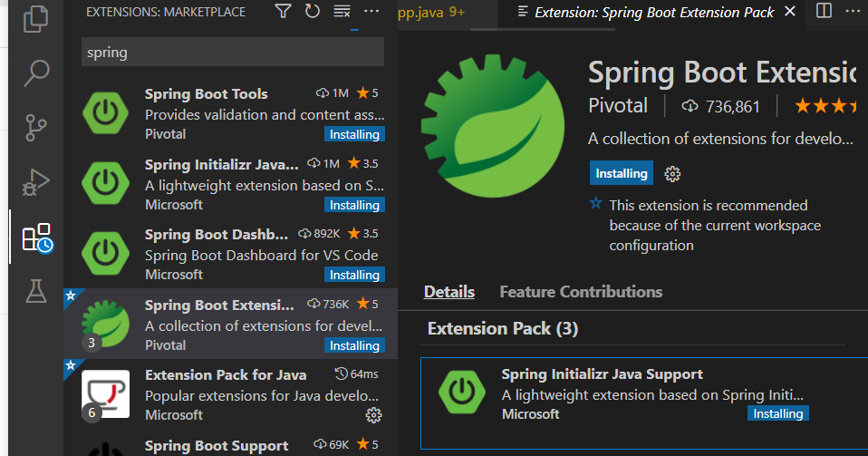Click the spring search input field

(233, 52)
